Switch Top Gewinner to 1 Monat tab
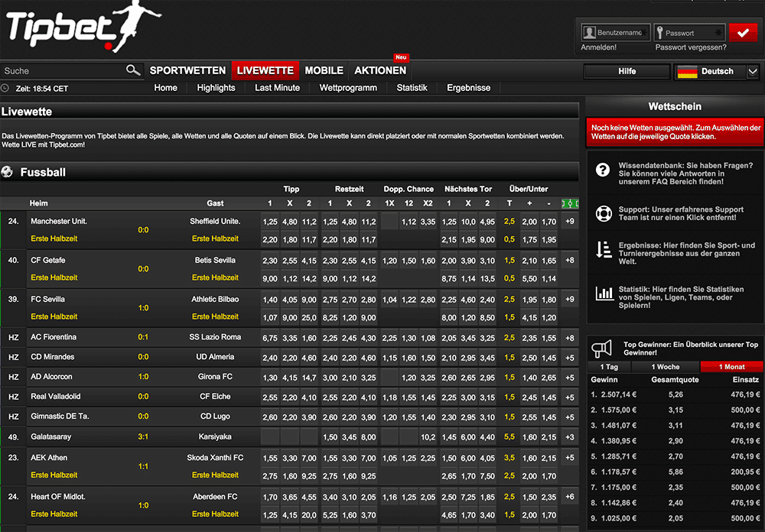The image size is (765, 532). click(731, 367)
